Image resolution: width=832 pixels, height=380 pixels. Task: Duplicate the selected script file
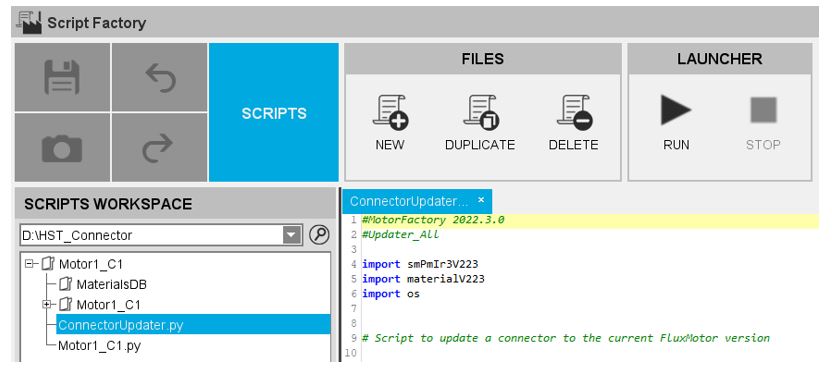point(480,123)
